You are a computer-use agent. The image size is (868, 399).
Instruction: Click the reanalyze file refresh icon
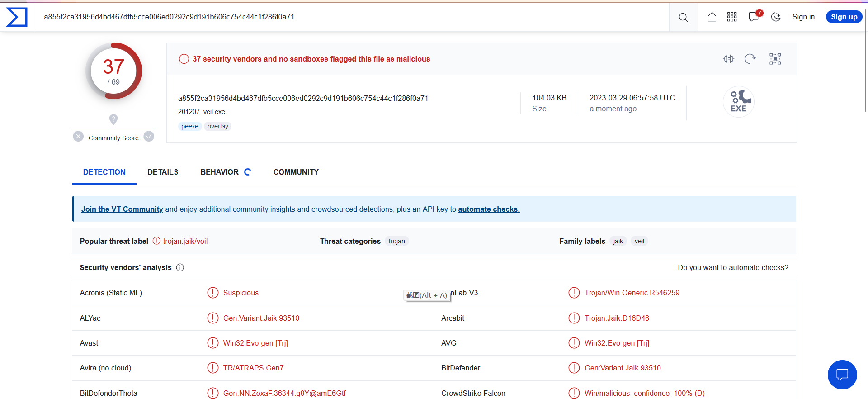click(x=750, y=59)
